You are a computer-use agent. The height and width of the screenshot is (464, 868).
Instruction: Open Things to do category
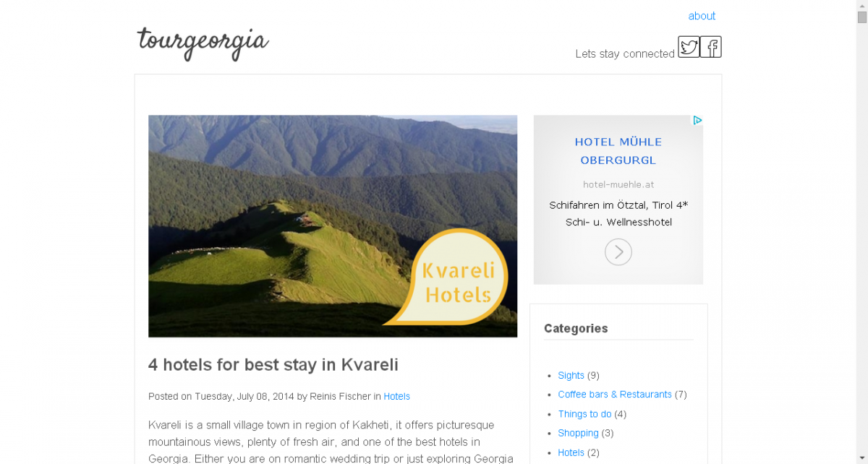pyautogui.click(x=584, y=414)
